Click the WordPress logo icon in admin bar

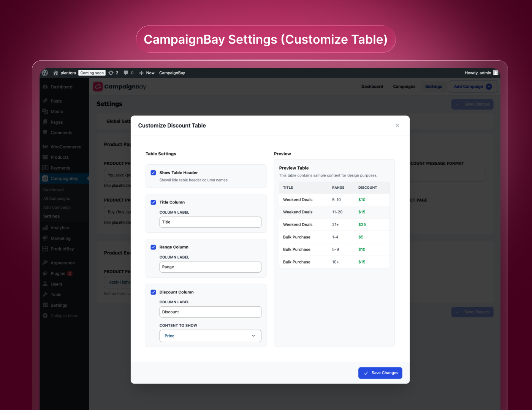45,73
